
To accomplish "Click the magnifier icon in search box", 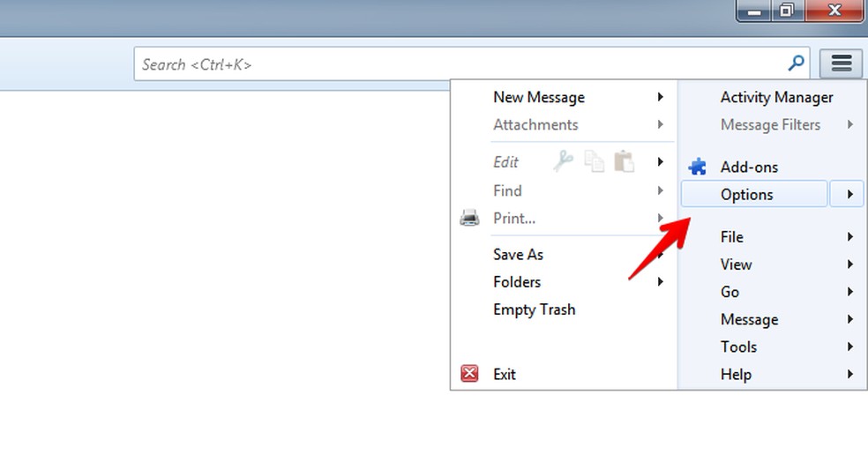I will [x=796, y=63].
